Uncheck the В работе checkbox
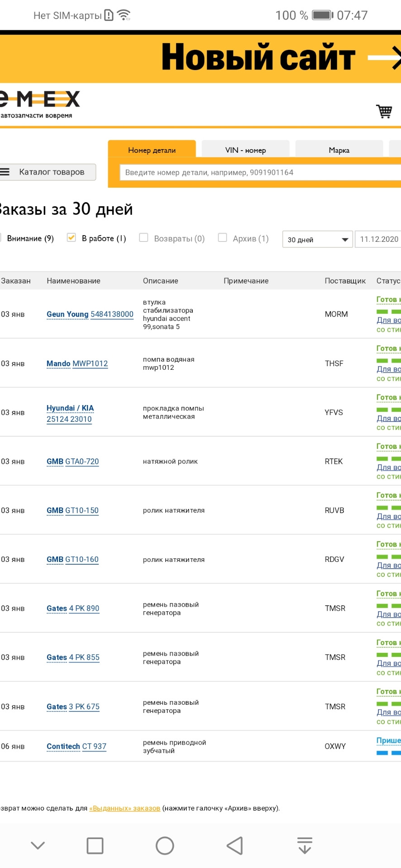This screenshot has width=401, height=868. point(71,238)
